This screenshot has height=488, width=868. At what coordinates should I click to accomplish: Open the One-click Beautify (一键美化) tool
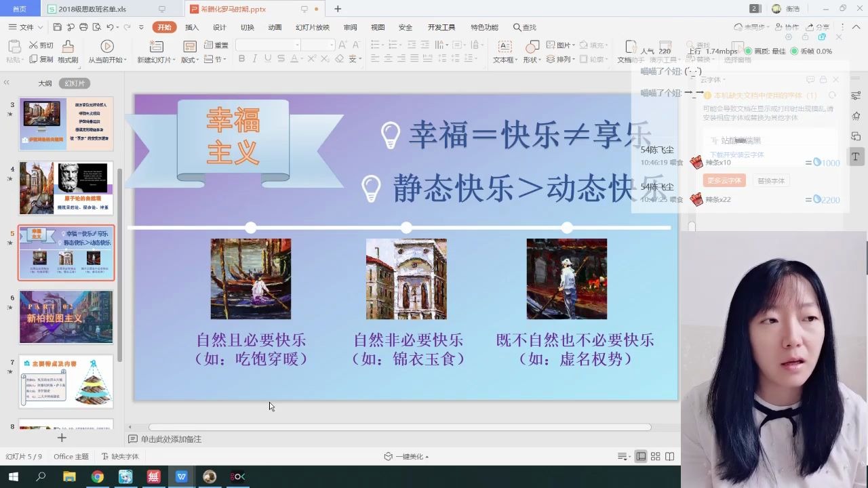(406, 457)
